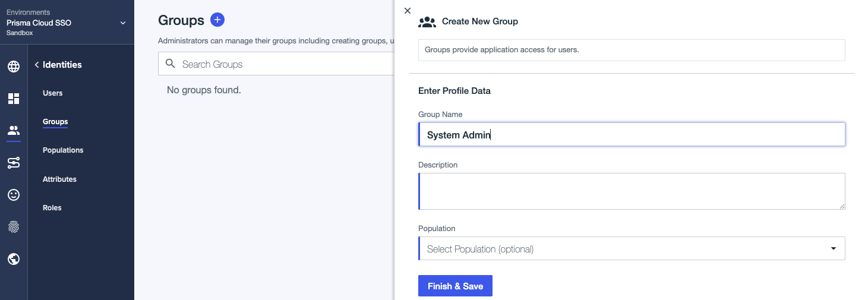Expand the Prisma Cloud SSO environment dropdown
This screenshot has width=868, height=300.
[123, 23]
